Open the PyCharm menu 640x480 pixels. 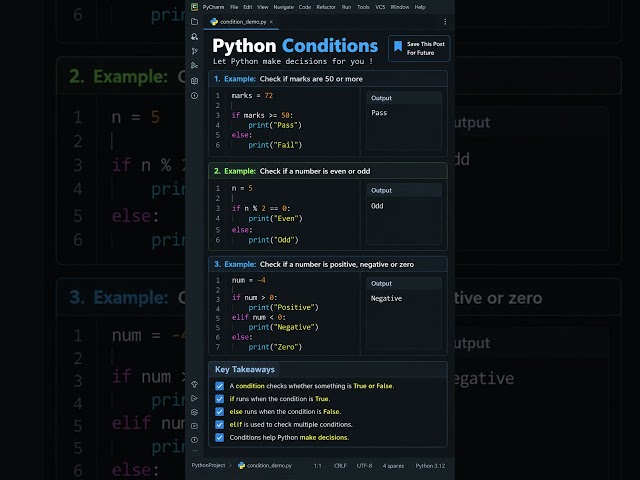pos(213,7)
